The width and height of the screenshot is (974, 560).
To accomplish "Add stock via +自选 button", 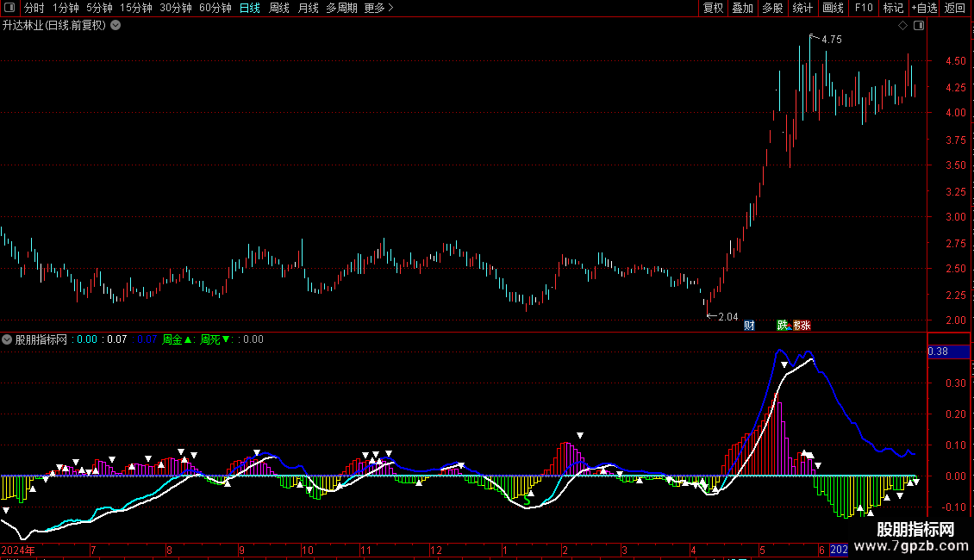I will coord(924,8).
